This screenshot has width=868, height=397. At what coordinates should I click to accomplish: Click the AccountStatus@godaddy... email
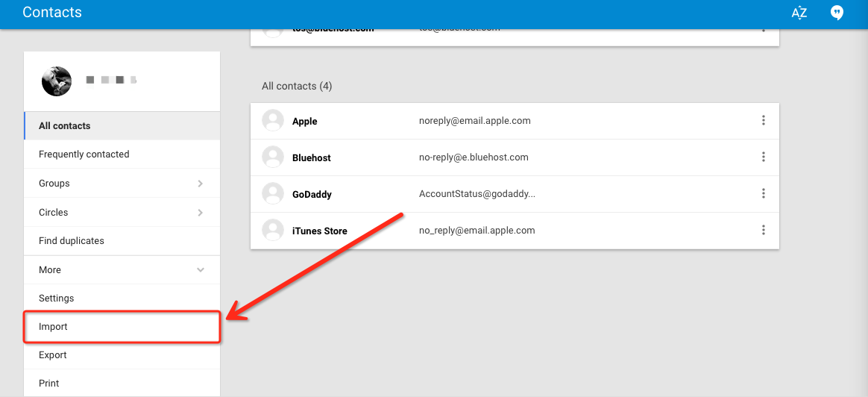pos(477,194)
